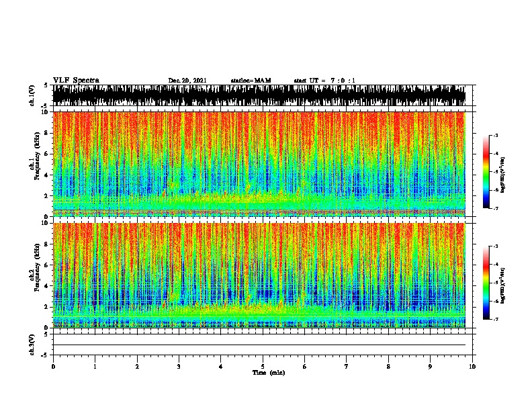Image resolution: width=532 pixels, height=411 pixels.
Task: Click inside the ch.2 spectrogram panel
Action: [x=259, y=275]
